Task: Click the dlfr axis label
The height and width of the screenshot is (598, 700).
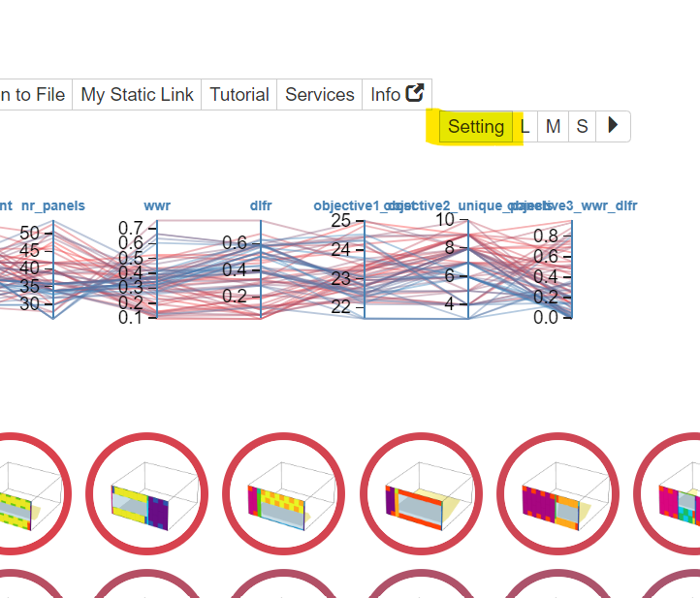Action: pos(261,205)
